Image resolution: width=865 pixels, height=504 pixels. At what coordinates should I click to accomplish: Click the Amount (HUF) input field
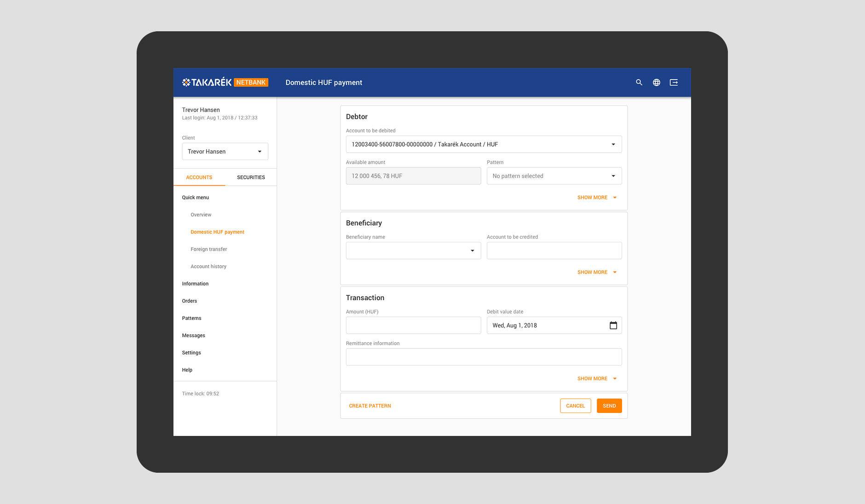pyautogui.click(x=413, y=325)
